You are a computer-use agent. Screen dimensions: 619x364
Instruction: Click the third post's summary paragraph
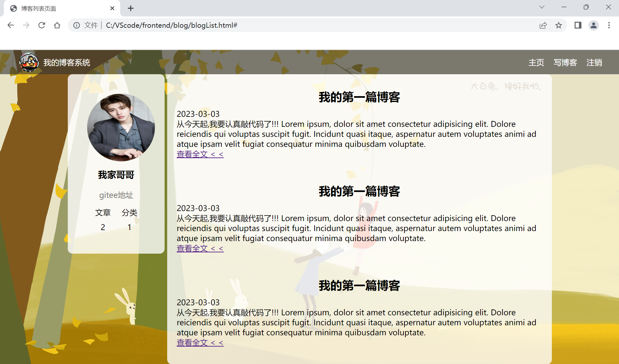[356, 322]
